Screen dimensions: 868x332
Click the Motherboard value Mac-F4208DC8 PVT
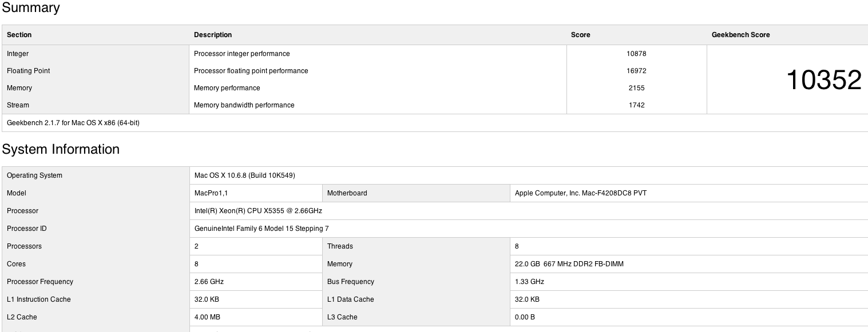(x=581, y=193)
